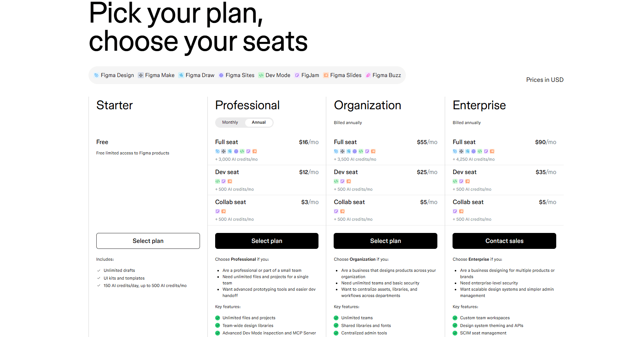The image size is (644, 337).
Task: Select the Figma Buzz icon
Action: [368, 75]
